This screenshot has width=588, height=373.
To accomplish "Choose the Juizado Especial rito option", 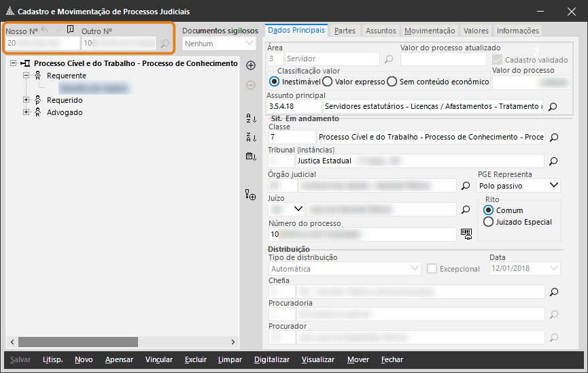I will (488, 222).
